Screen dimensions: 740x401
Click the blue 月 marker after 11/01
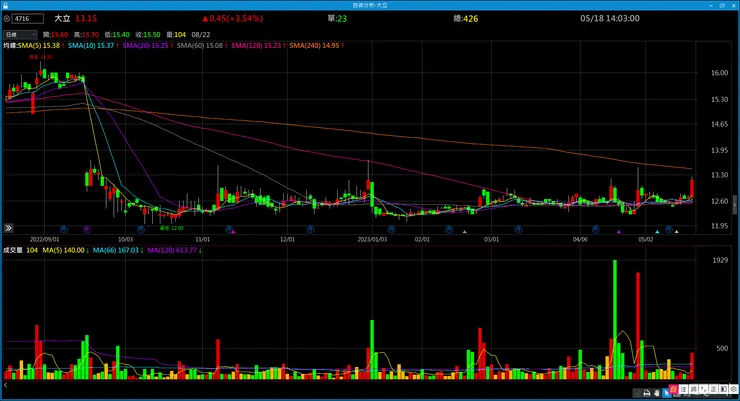(x=229, y=229)
